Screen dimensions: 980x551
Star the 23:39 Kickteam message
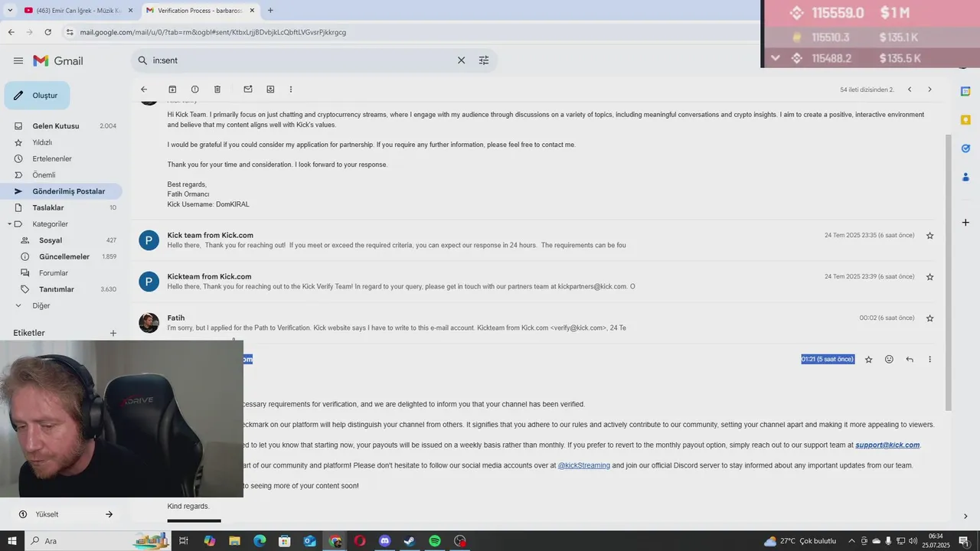coord(930,277)
